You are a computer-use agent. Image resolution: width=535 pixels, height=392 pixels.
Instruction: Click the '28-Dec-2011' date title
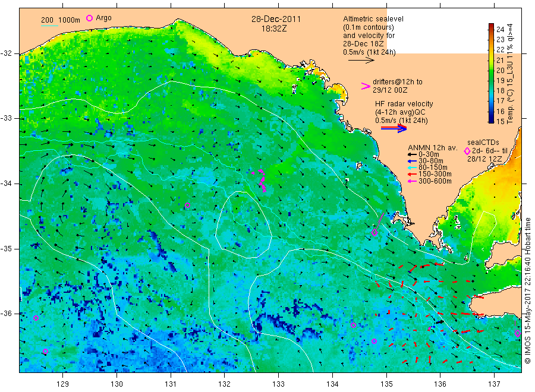pos(276,19)
